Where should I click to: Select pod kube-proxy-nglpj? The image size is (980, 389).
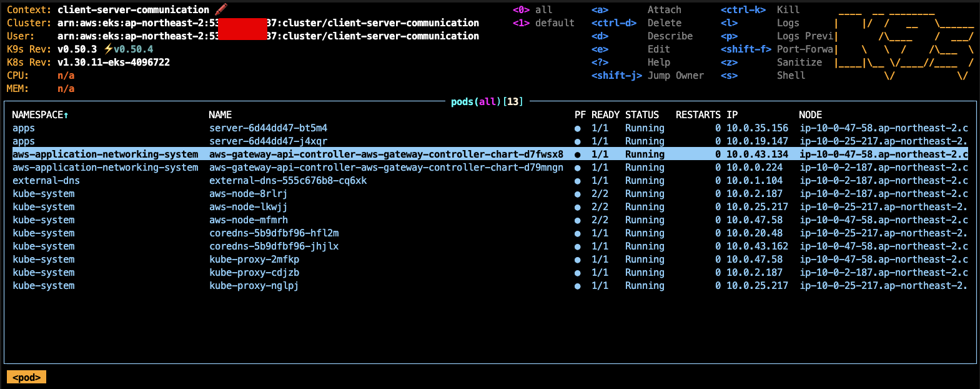254,286
